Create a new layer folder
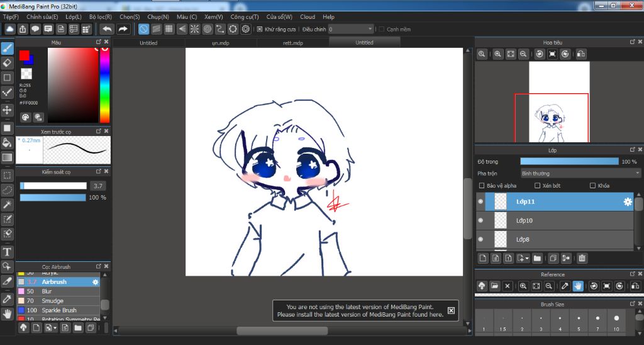The height and width of the screenshot is (345, 644). [537, 258]
